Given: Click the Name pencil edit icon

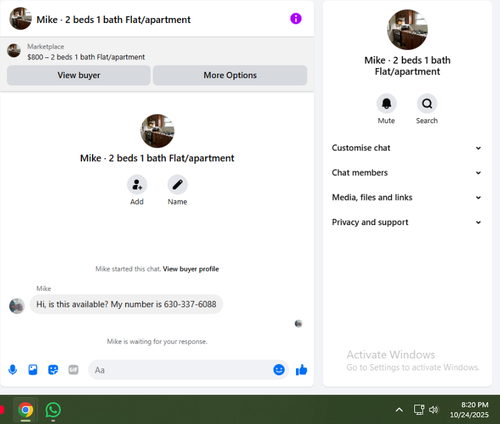Looking at the screenshot, I should (177, 184).
